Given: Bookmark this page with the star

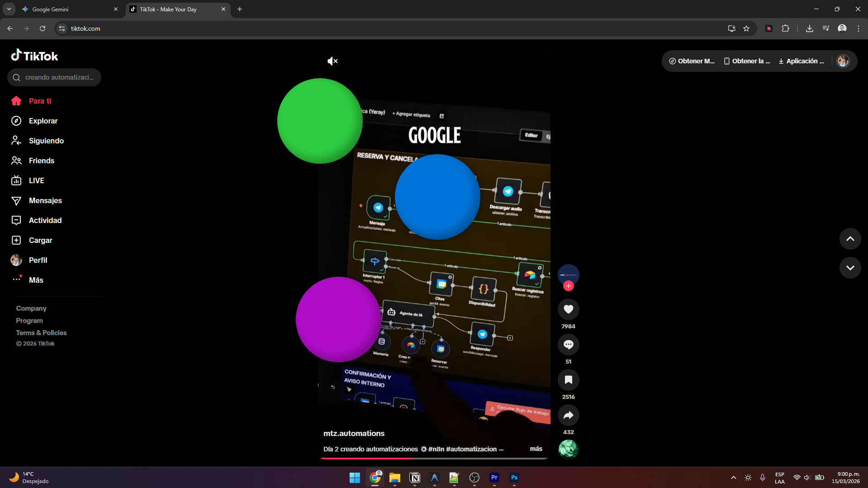Looking at the screenshot, I should [x=746, y=28].
